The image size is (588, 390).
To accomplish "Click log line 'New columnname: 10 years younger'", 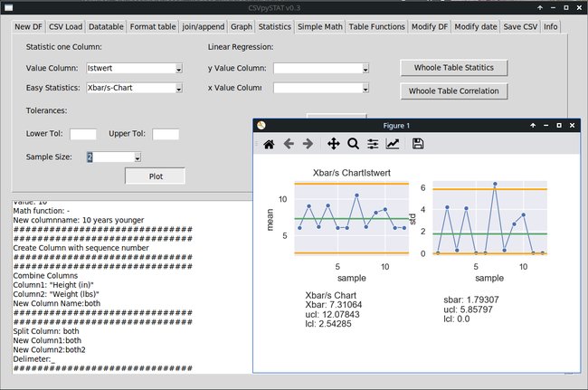I will tap(79, 220).
